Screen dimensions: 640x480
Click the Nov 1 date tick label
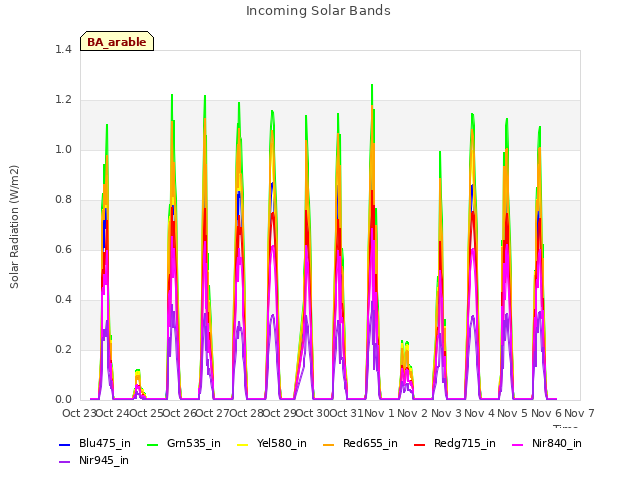379,413
